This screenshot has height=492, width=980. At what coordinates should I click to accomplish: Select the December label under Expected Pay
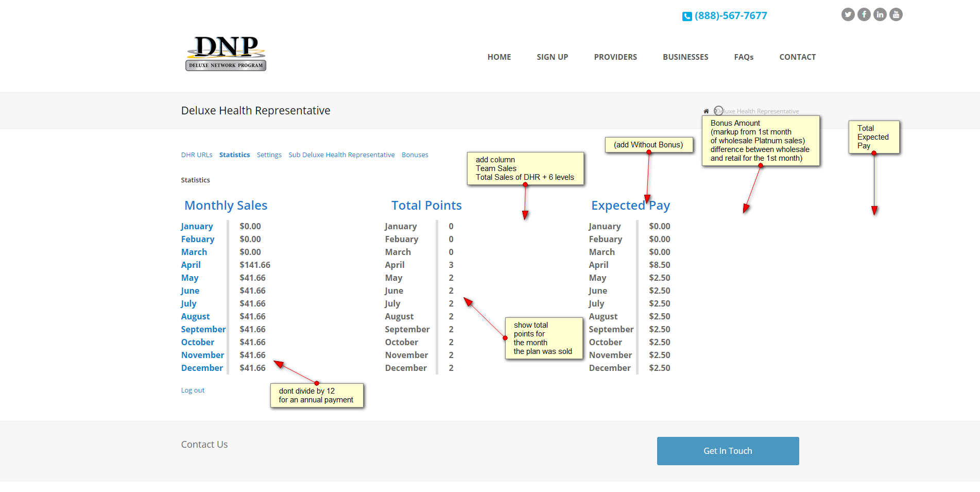click(610, 368)
